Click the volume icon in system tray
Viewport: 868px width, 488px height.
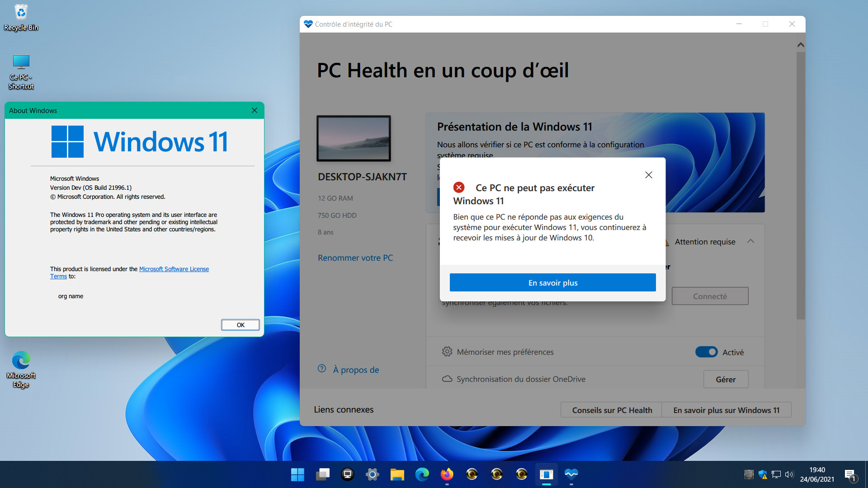[x=789, y=474]
